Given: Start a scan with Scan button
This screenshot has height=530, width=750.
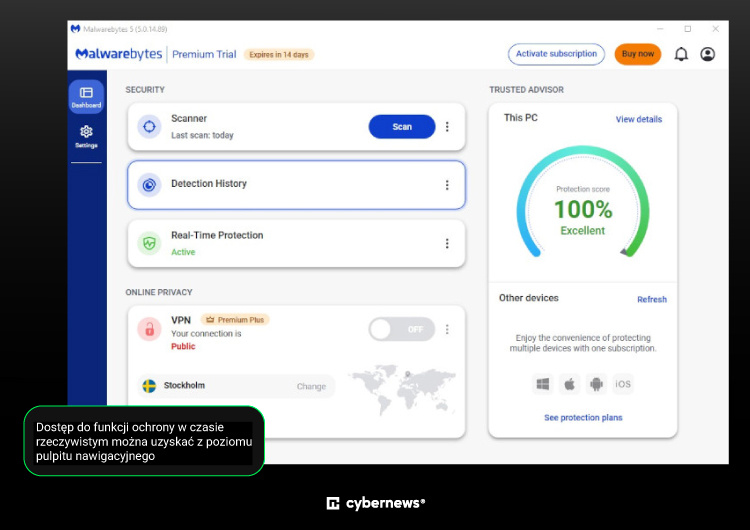Looking at the screenshot, I should [402, 127].
